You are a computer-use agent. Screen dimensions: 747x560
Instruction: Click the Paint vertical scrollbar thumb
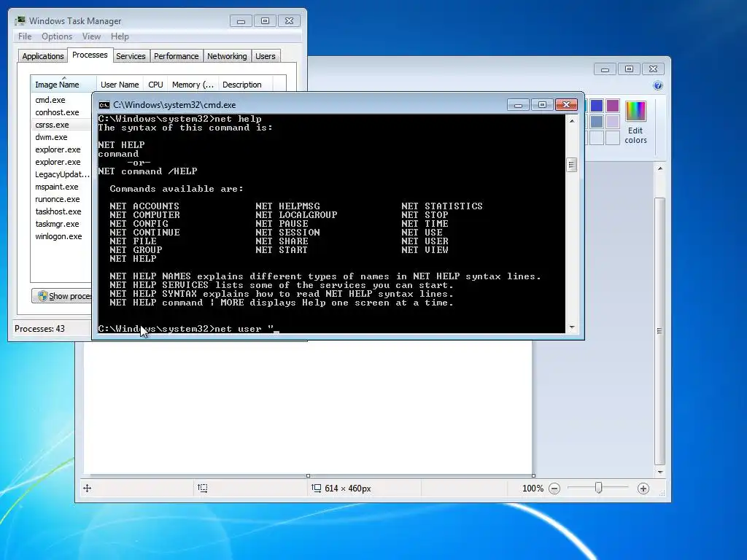point(659,331)
